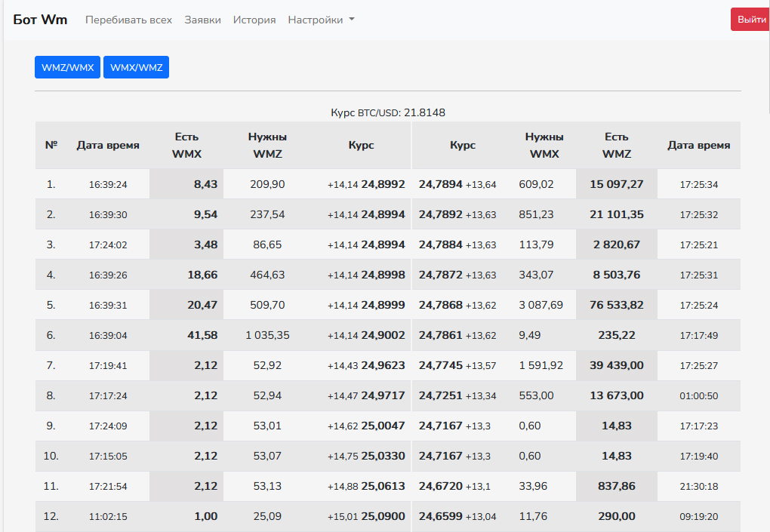770x532 pixels.
Task: Click the Есть WMZ column header
Action: pyautogui.click(x=616, y=146)
